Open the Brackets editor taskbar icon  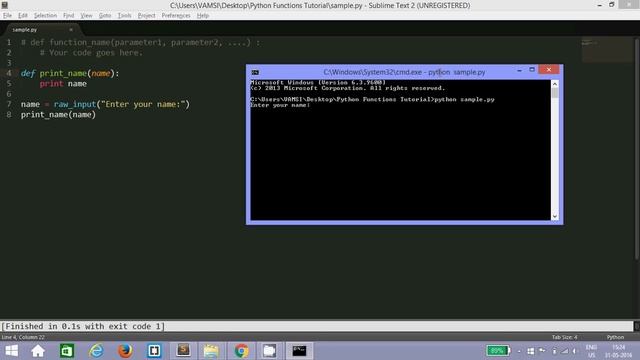pyautogui.click(x=154, y=351)
